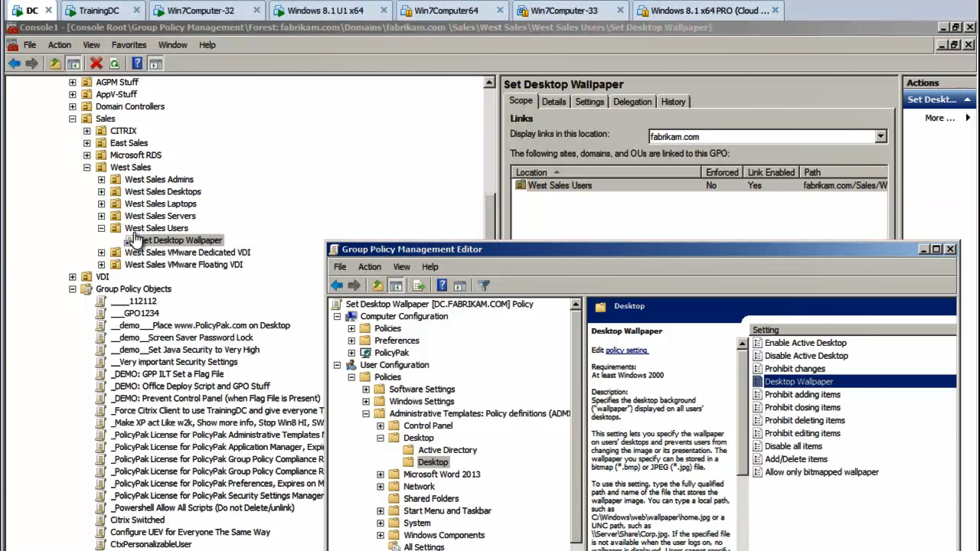Screen dimensions: 980x551
Task: Select the PolicyPak node under Computer Configuration
Action: coord(391,353)
